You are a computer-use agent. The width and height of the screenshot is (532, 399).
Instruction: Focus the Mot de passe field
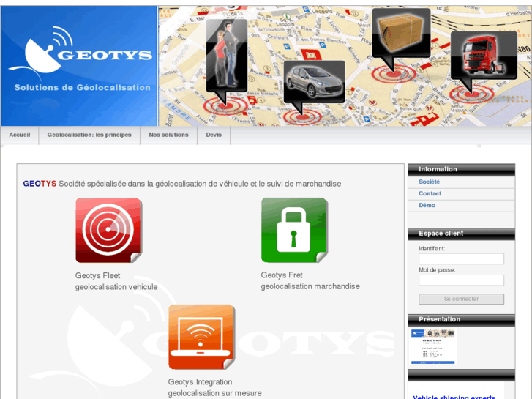pos(461,280)
